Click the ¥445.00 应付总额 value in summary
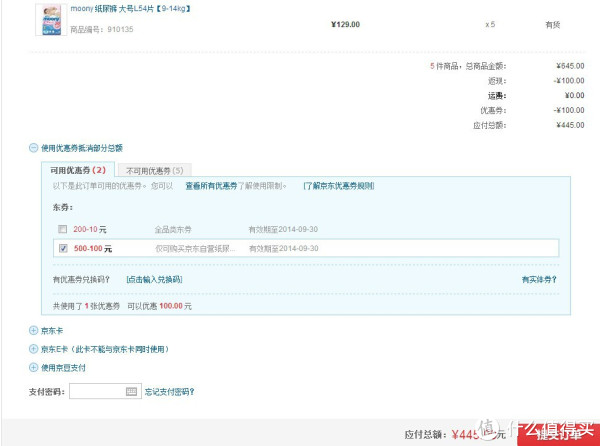This screenshot has height=446, width=600. coord(570,125)
